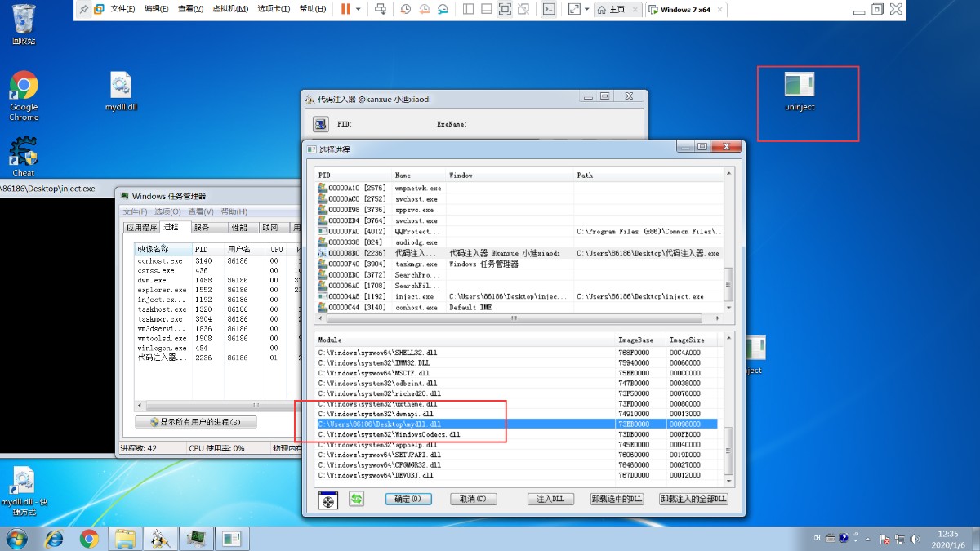
Task: Open the pause button dropdown arrow
Action: 359,9
